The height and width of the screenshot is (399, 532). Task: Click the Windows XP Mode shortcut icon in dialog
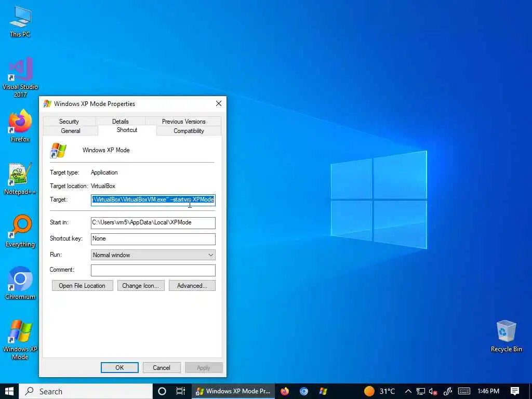pos(58,151)
